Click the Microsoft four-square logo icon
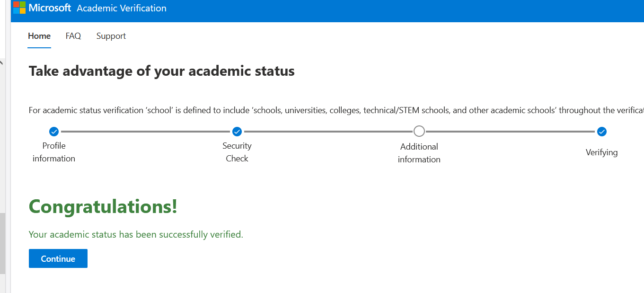 (19, 8)
